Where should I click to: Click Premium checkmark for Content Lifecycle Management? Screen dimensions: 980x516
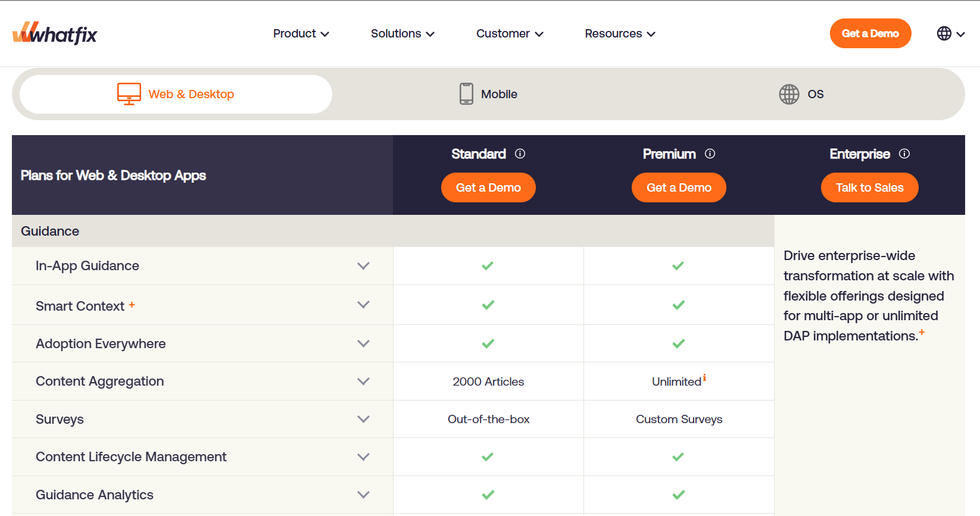[678, 456]
